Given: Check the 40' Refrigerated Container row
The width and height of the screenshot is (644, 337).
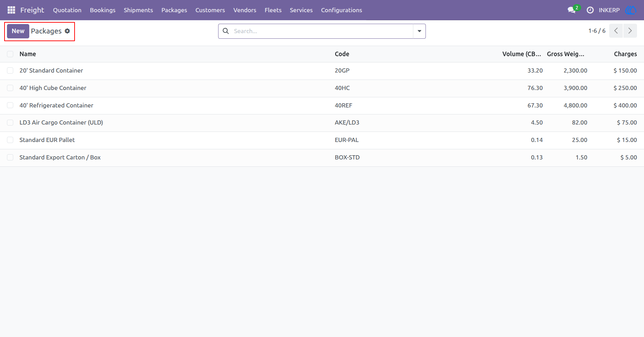Looking at the screenshot, I should pyautogui.click(x=10, y=105).
